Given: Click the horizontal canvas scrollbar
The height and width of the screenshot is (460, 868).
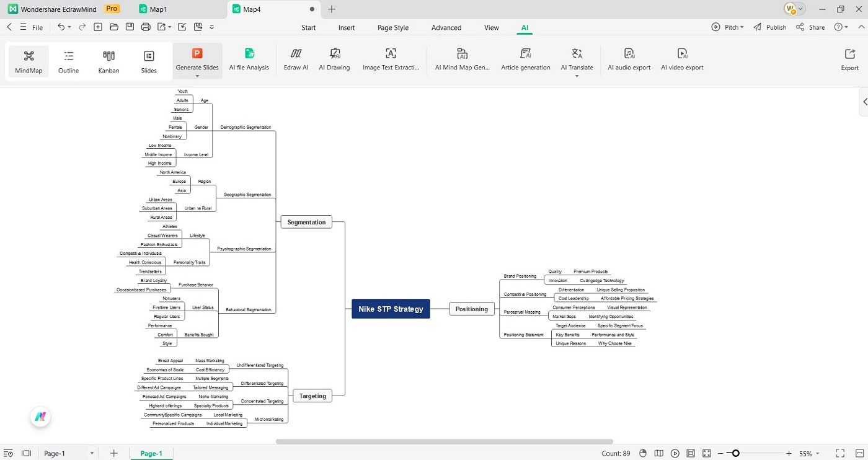Looking at the screenshot, I should tap(444, 441).
